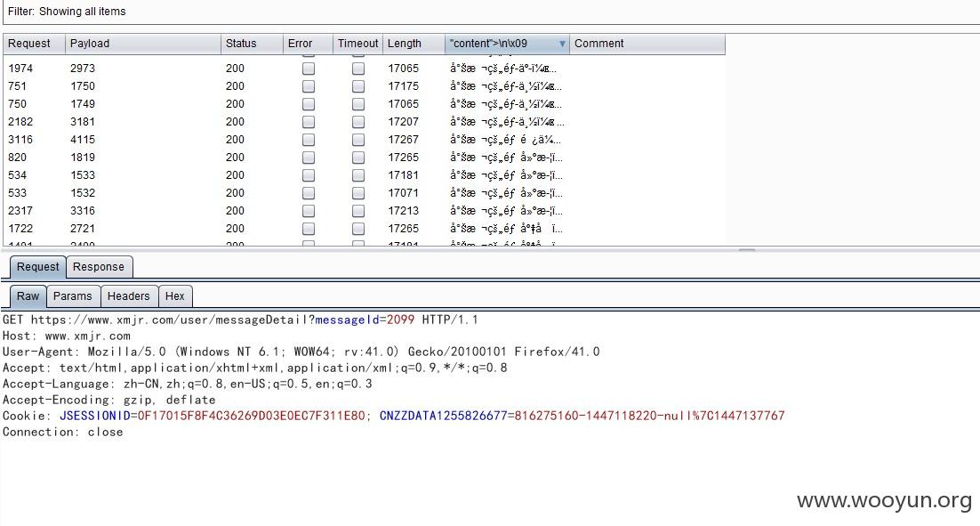Sort by the Payload column header

(x=142, y=44)
